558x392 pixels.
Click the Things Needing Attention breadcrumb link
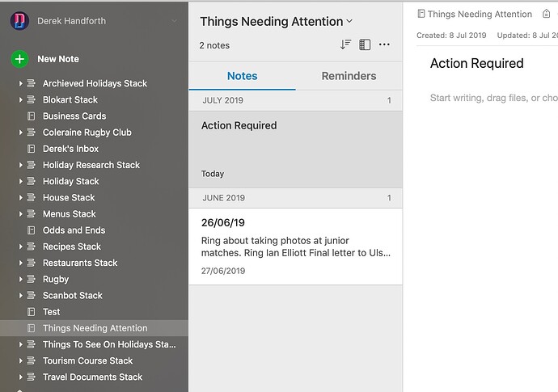480,14
